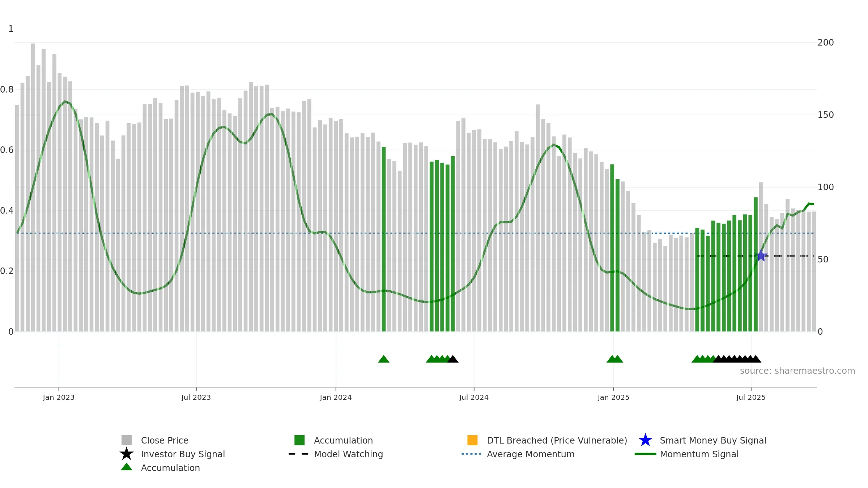Click the sharemaestro.com source text
This screenshot has height=488, width=868.
797,371
